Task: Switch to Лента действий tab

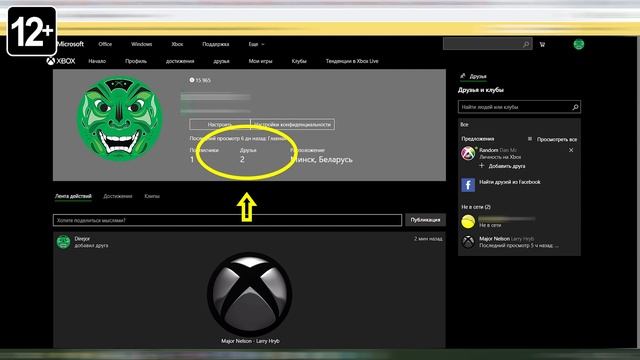Action: click(x=73, y=196)
